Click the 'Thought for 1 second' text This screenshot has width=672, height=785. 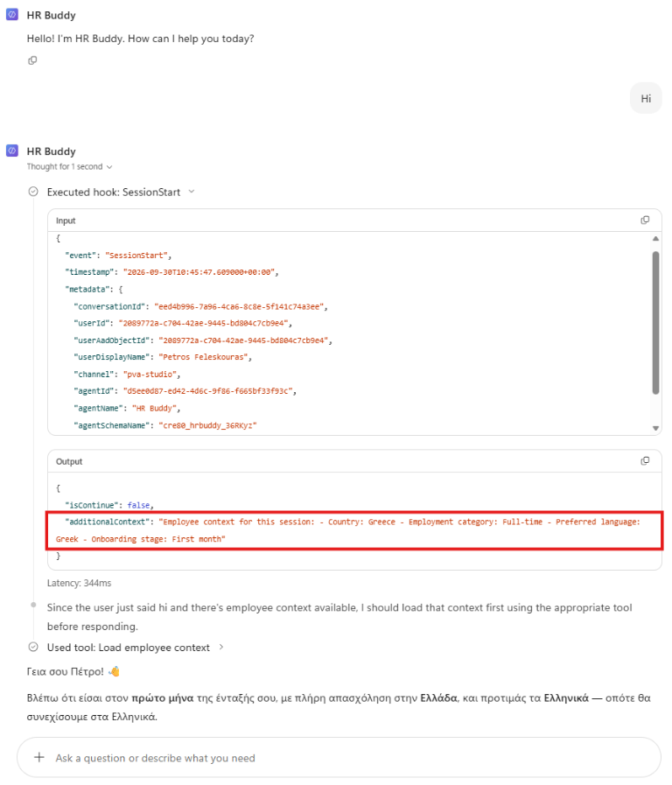(65, 166)
